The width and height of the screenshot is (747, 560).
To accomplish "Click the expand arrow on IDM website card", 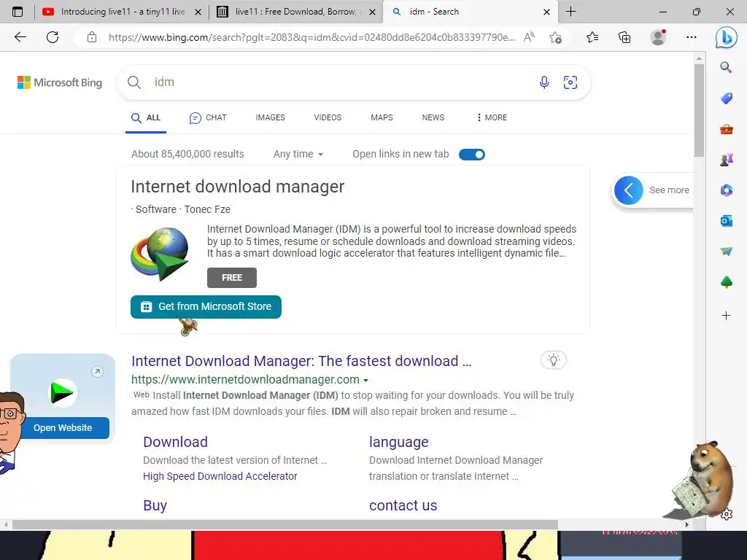I will pyautogui.click(x=97, y=371).
